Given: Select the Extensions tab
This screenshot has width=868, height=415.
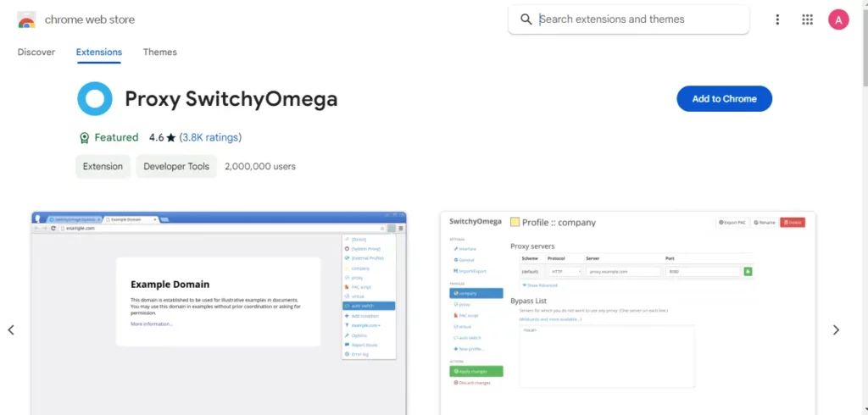Looking at the screenshot, I should [99, 52].
